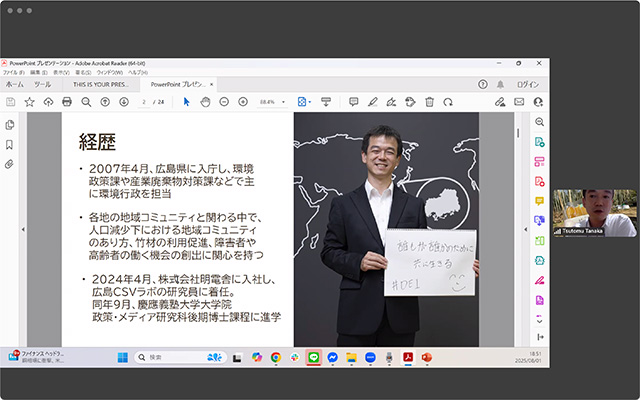
Task: Open the red Create PDF tool
Action: [539, 181]
